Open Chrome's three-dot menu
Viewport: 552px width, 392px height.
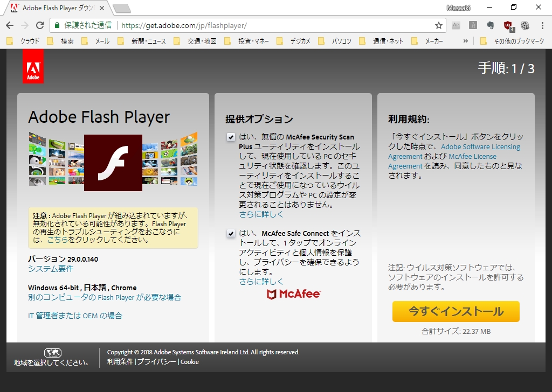(542, 25)
